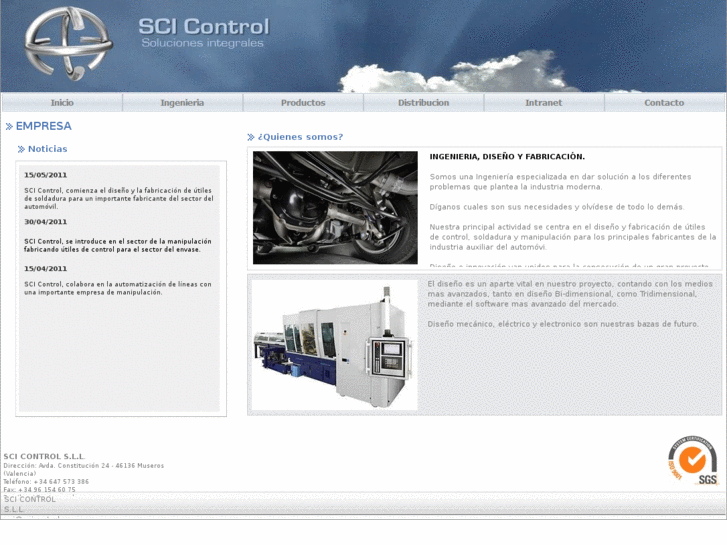Click the footer address Avda. Constitución 24

pos(83,469)
